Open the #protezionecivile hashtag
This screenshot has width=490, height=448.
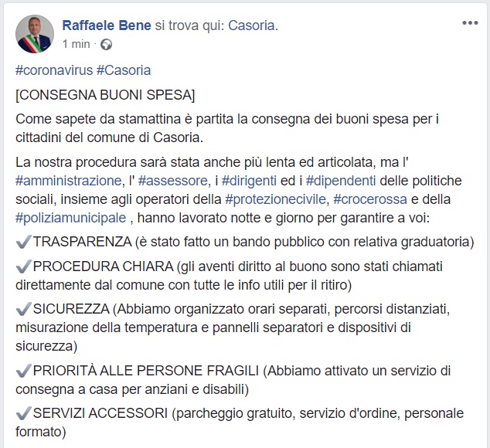(x=277, y=199)
